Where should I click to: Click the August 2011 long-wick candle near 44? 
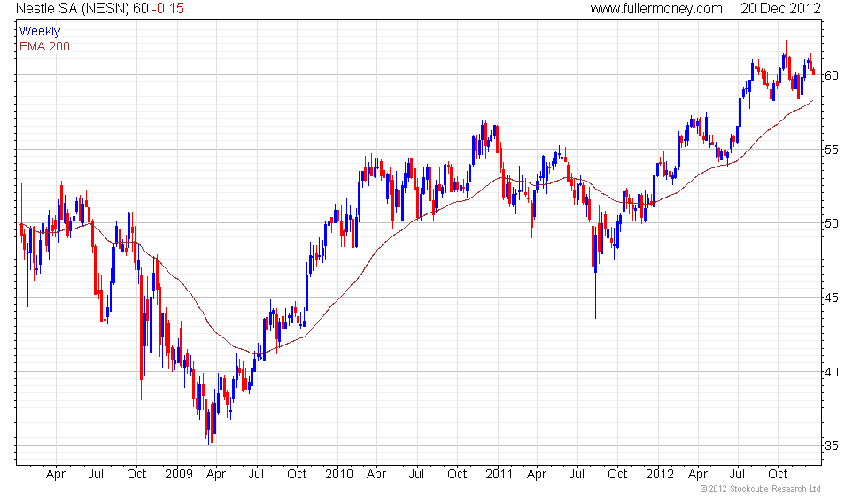(595, 271)
